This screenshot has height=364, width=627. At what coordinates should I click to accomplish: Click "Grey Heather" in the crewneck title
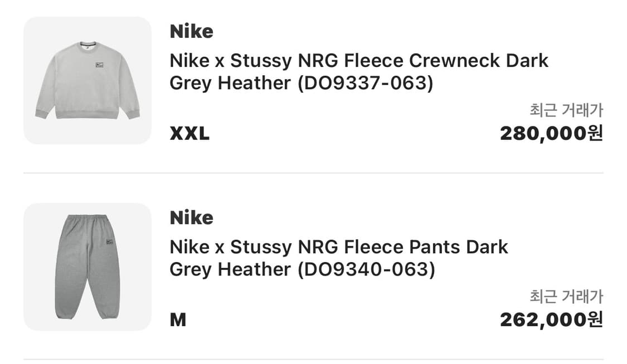[230, 83]
